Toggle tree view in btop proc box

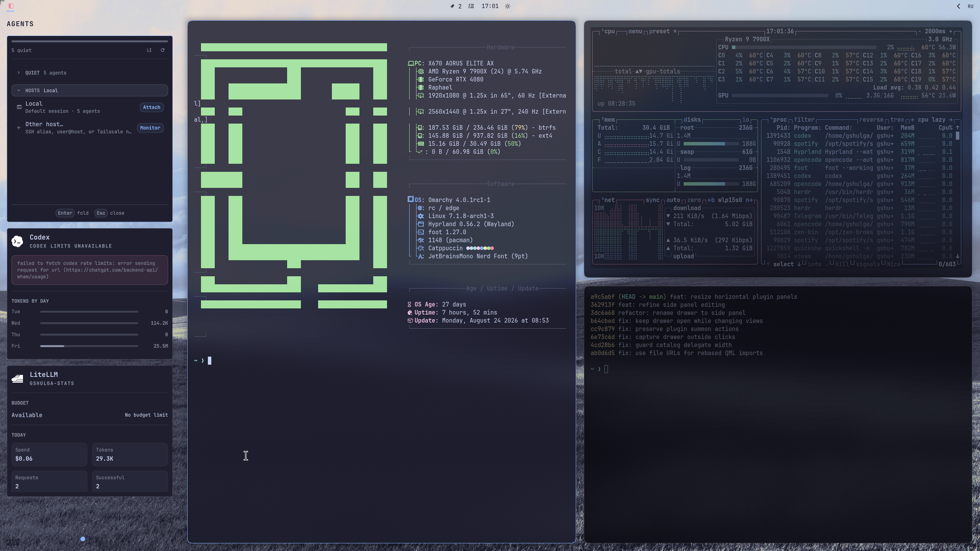pos(897,120)
